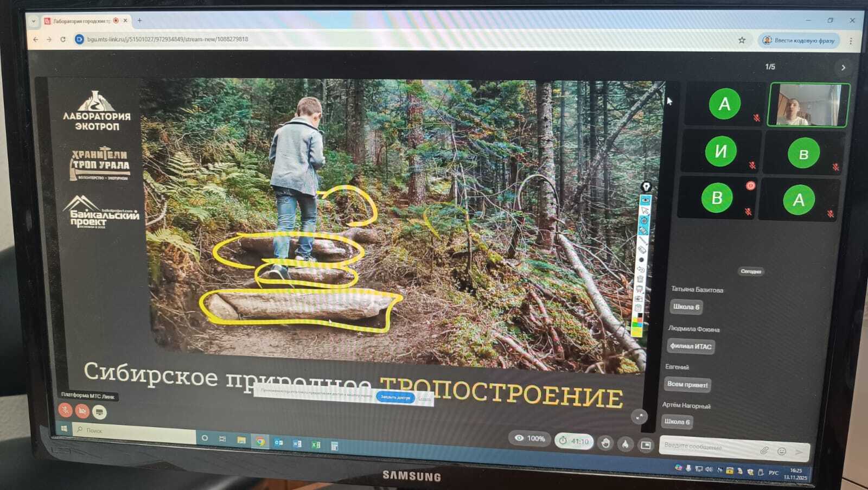Select the arrow pointer annotation tool
This screenshot has height=490, width=868.
tap(645, 210)
